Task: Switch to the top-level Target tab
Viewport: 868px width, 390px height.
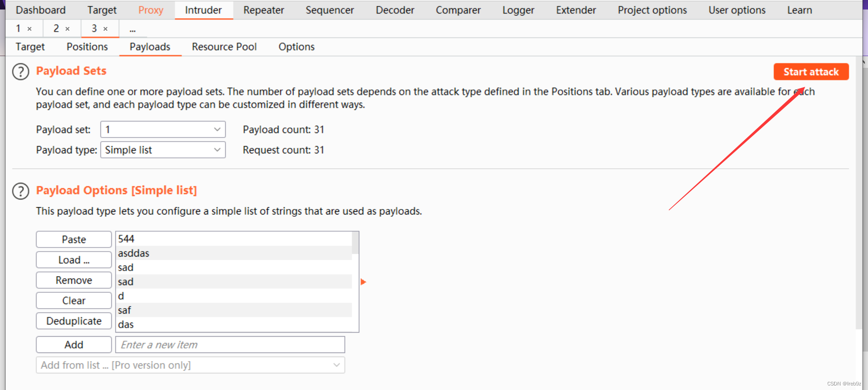Action: click(x=102, y=10)
